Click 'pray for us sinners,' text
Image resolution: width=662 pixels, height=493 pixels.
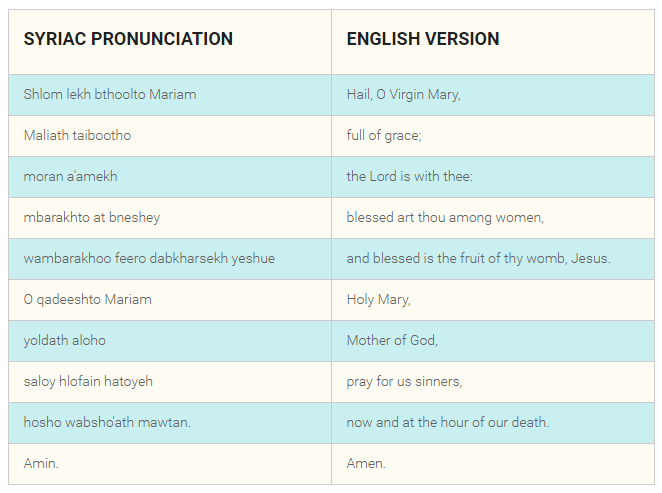pyautogui.click(x=404, y=381)
